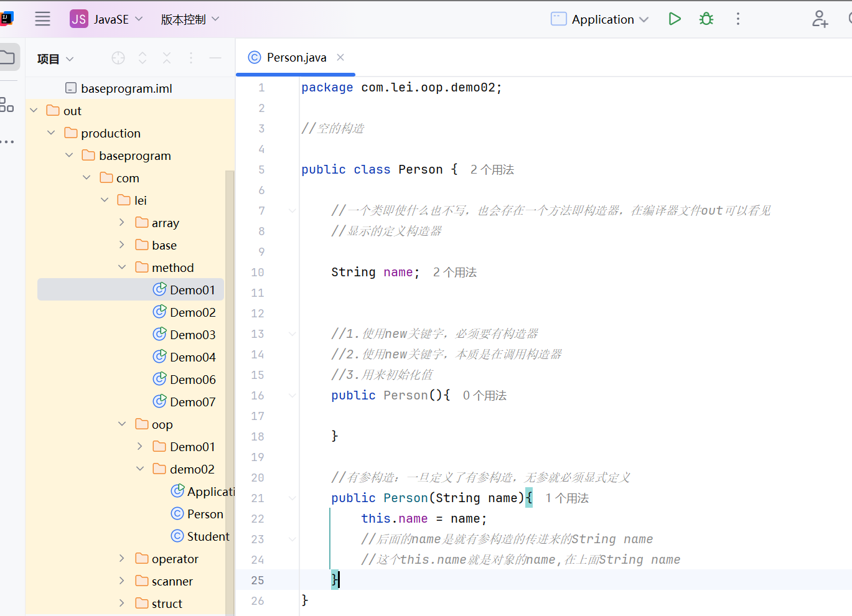Viewport: 852px width, 616px height.
Task: Open the JavaSE project dropdown
Action: tap(106, 19)
